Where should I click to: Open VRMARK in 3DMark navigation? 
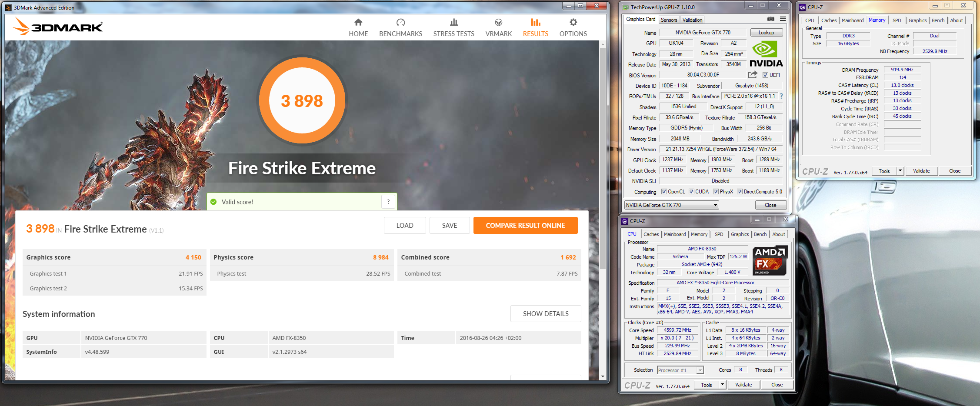coord(499,28)
